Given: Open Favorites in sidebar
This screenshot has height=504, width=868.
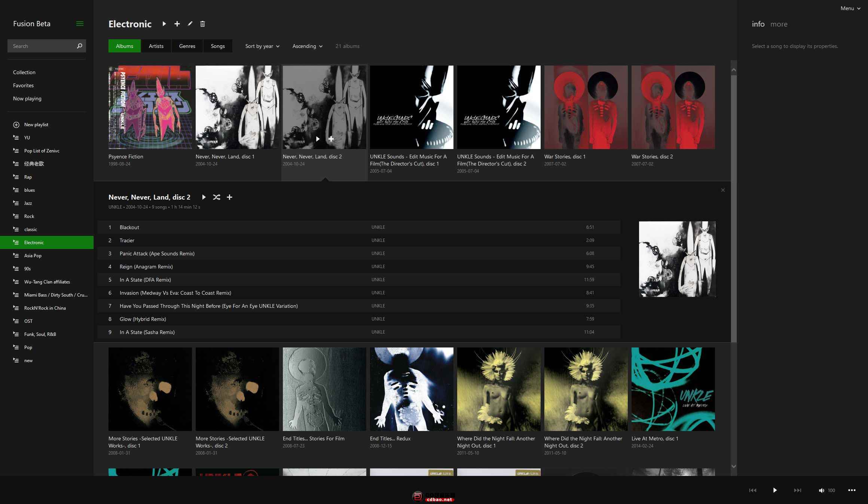Looking at the screenshot, I should tap(23, 85).
